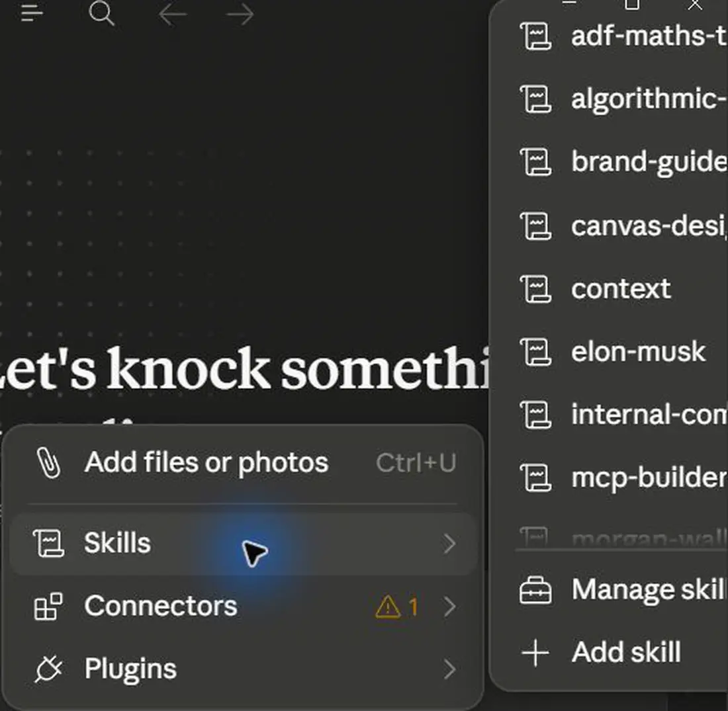Choose Add files or photos
Image resolution: width=728 pixels, height=711 pixels.
click(x=244, y=463)
